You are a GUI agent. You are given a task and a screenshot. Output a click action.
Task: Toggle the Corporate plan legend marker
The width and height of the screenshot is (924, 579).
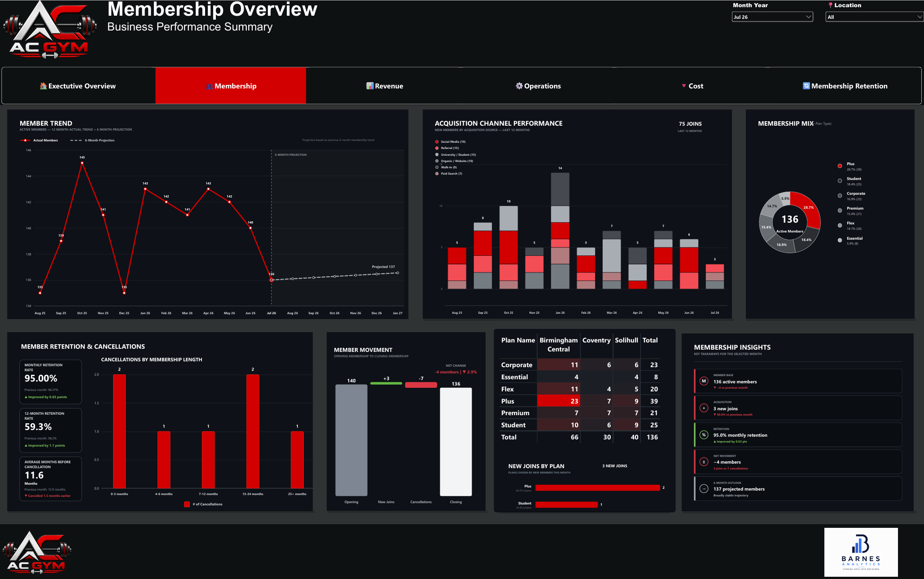tap(840, 196)
